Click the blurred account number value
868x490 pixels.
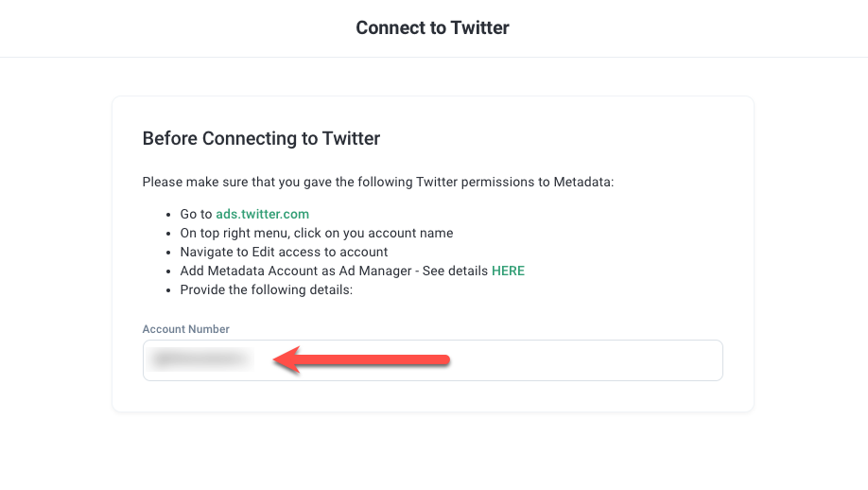pyautogui.click(x=202, y=359)
